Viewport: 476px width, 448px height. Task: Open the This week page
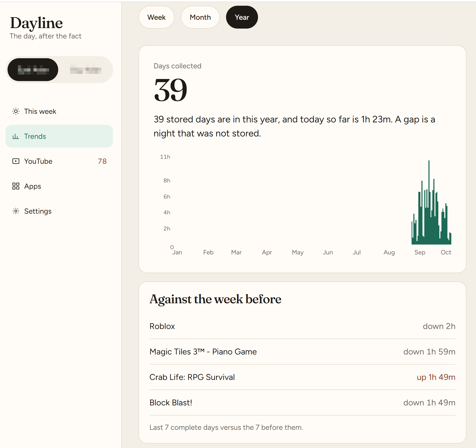click(x=59, y=111)
